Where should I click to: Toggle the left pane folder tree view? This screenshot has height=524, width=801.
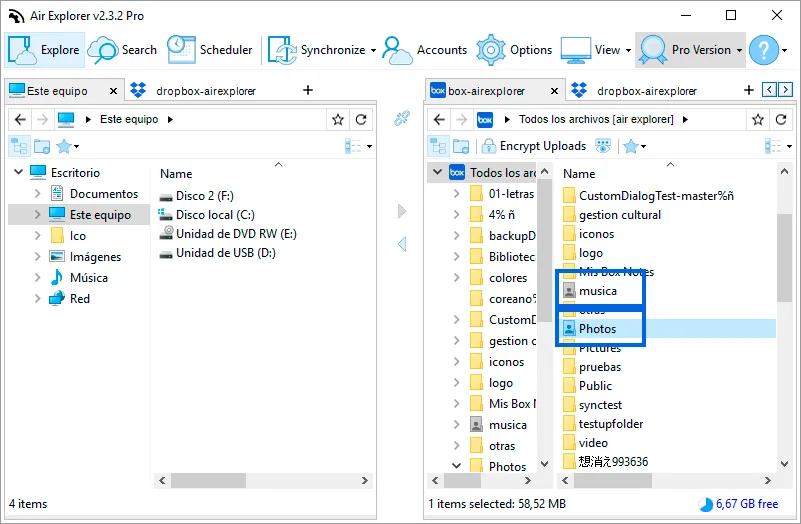click(19, 147)
